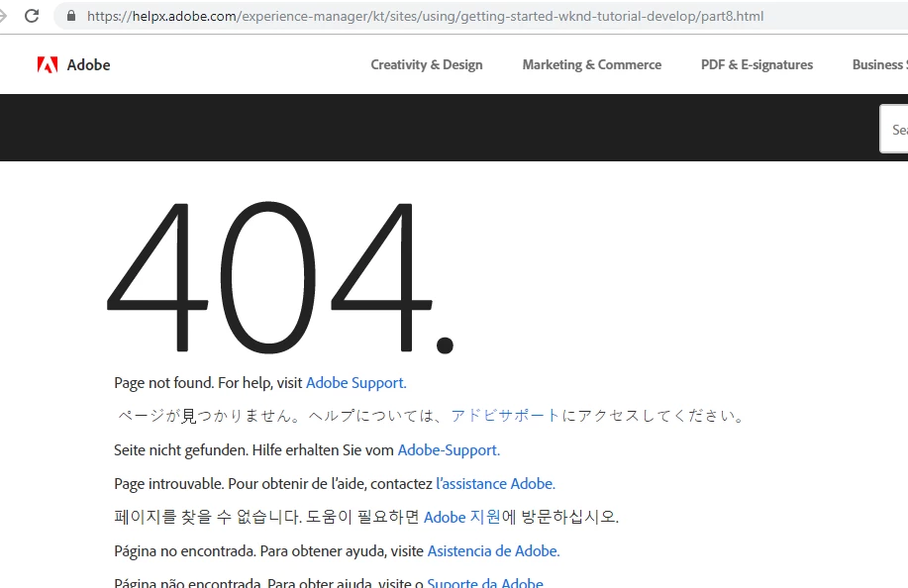The width and height of the screenshot is (908, 588).
Task: Follow the English Adobe Support link
Action: (x=356, y=383)
